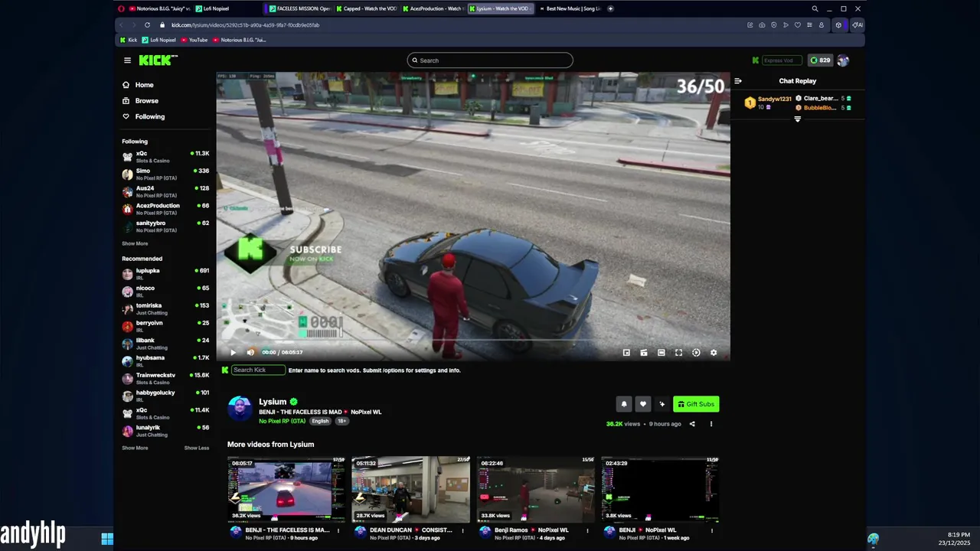Switch to Best New Music browser tab
This screenshot has height=551, width=980.
pyautogui.click(x=570, y=8)
